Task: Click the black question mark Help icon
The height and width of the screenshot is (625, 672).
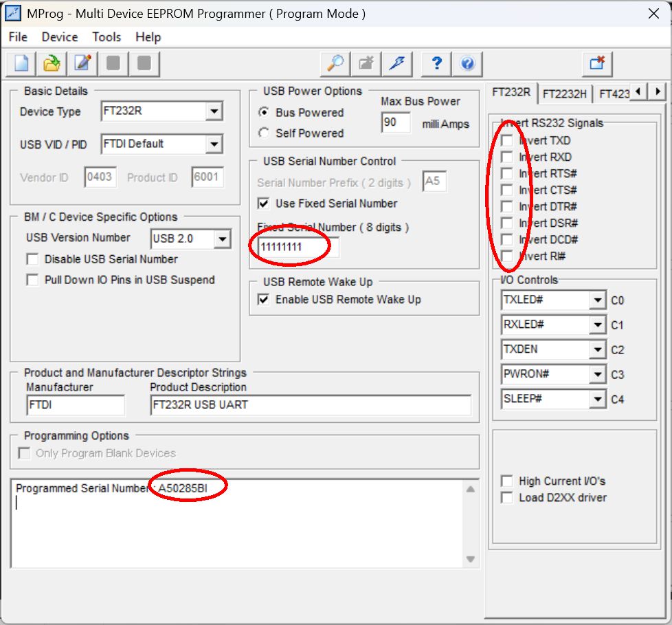Action: tap(436, 64)
